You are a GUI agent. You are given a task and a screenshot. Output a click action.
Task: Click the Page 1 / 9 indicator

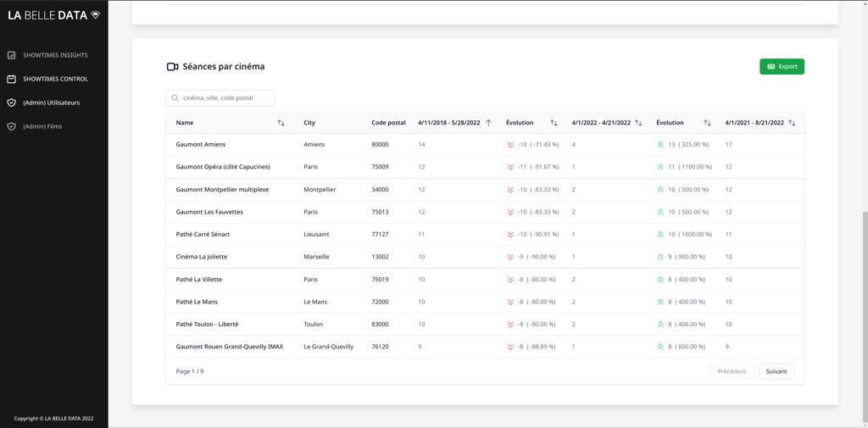(190, 371)
